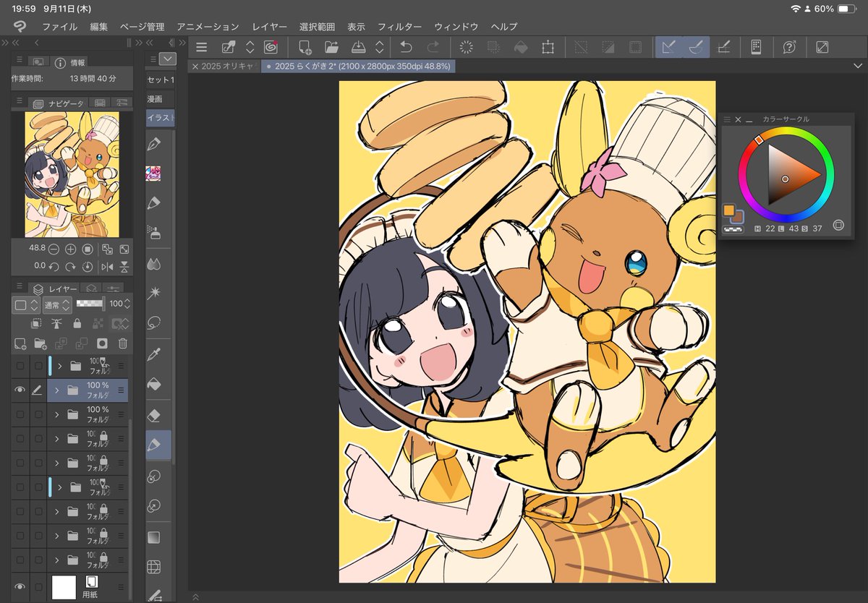Viewport: 868px width, 603px height.
Task: Show the topmost folder layer in list
Action: 20,366
